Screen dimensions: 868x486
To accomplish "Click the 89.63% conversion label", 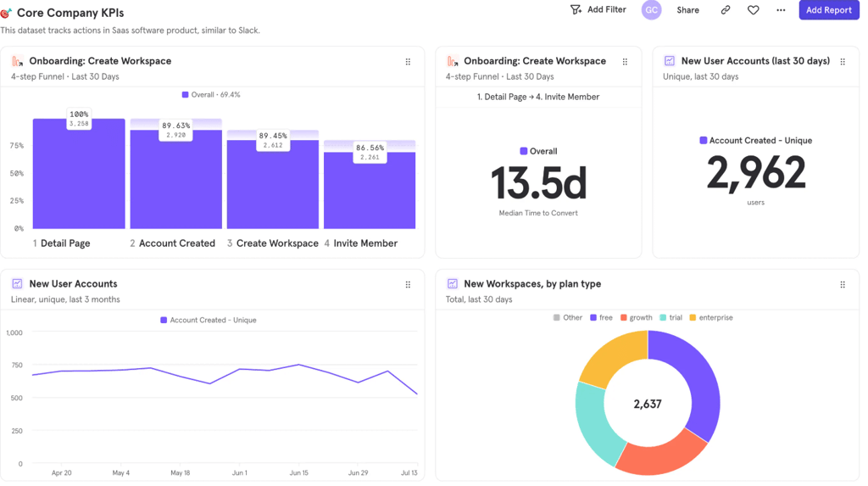I will [x=176, y=130].
